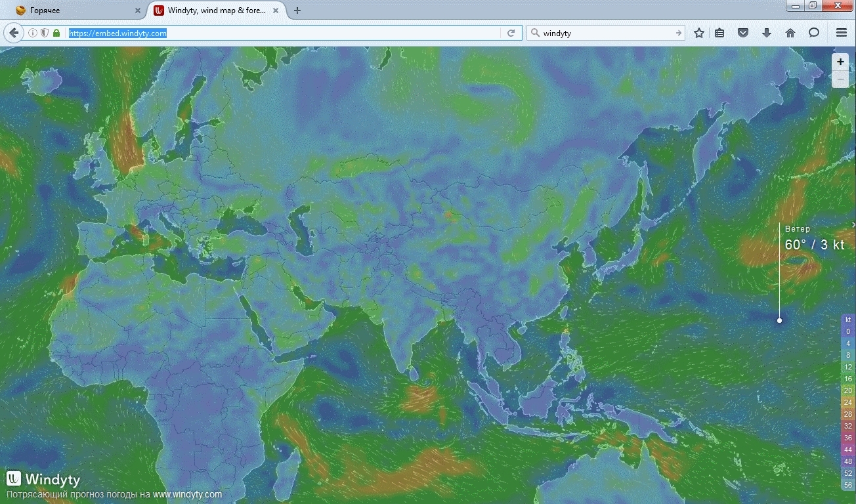This screenshot has width=856, height=504.
Task: Zoom out the map with minus button
Action: pos(840,79)
